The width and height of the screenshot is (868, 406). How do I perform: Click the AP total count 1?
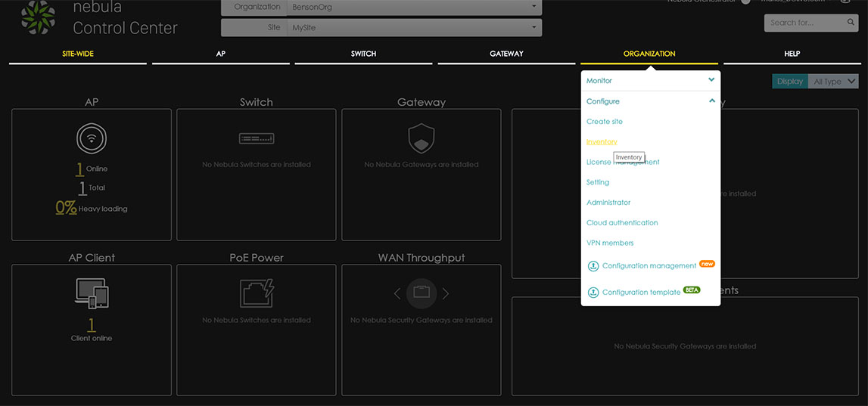tap(82, 188)
